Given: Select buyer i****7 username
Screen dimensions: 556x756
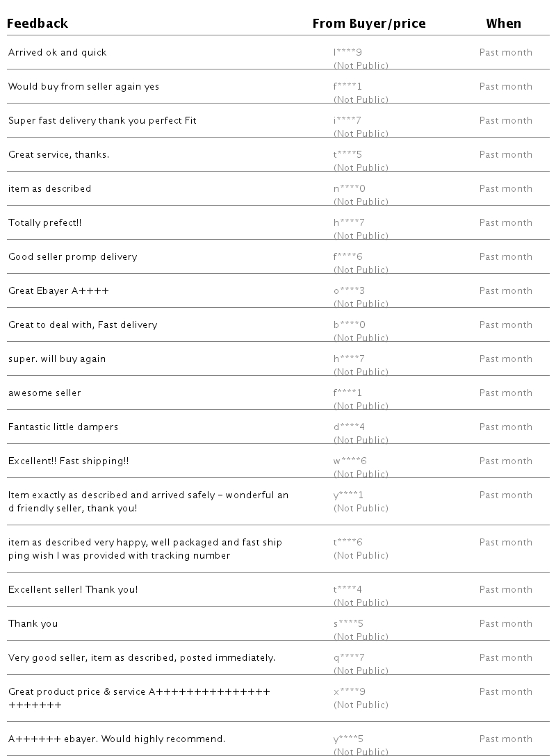Looking at the screenshot, I should 347,121.
